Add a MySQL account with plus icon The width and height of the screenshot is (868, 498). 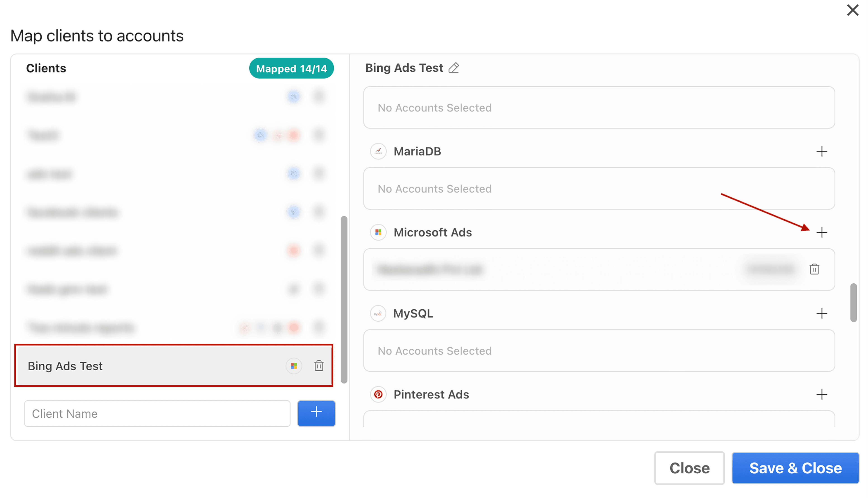click(x=821, y=313)
